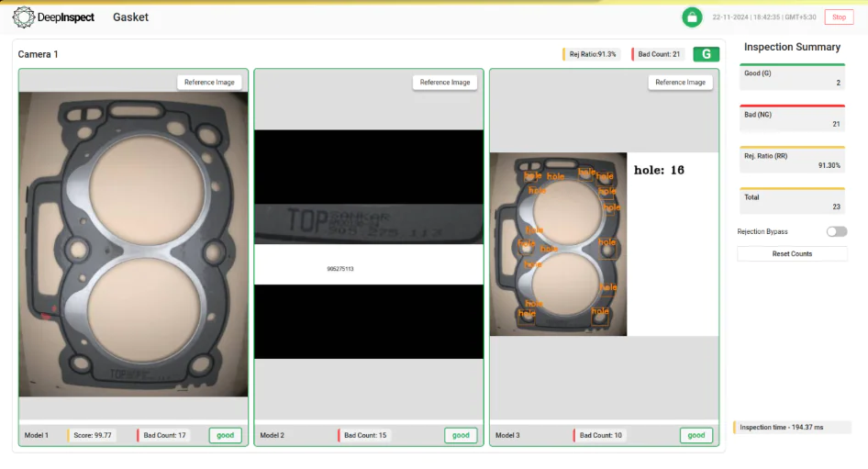Click the Gasket title in header
Screen dimensions: 868x469
130,17
